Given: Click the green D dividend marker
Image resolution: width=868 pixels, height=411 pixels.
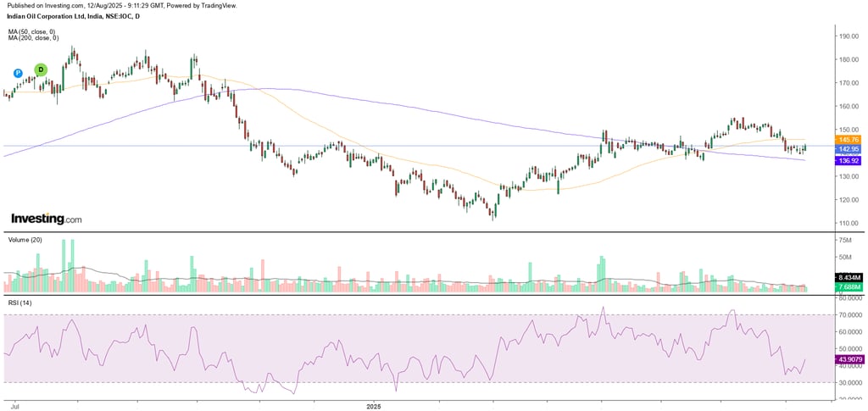Looking at the screenshot, I should click(x=41, y=70).
